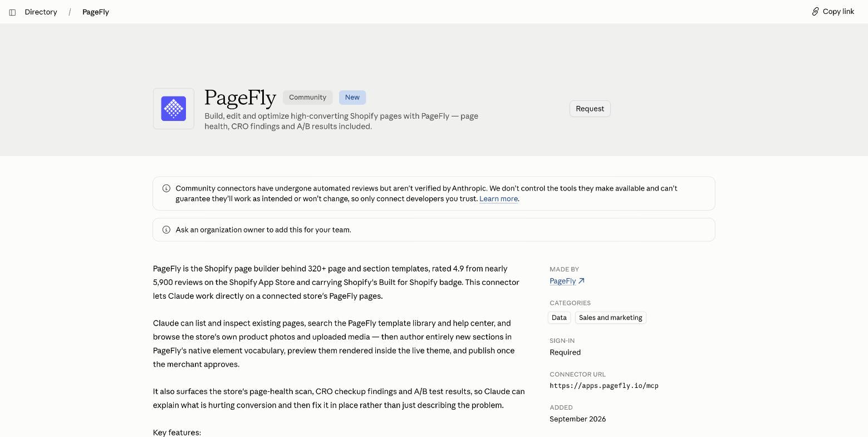This screenshot has width=868, height=437.
Task: Click the PageFly breadcrumb item
Action: coord(96,12)
